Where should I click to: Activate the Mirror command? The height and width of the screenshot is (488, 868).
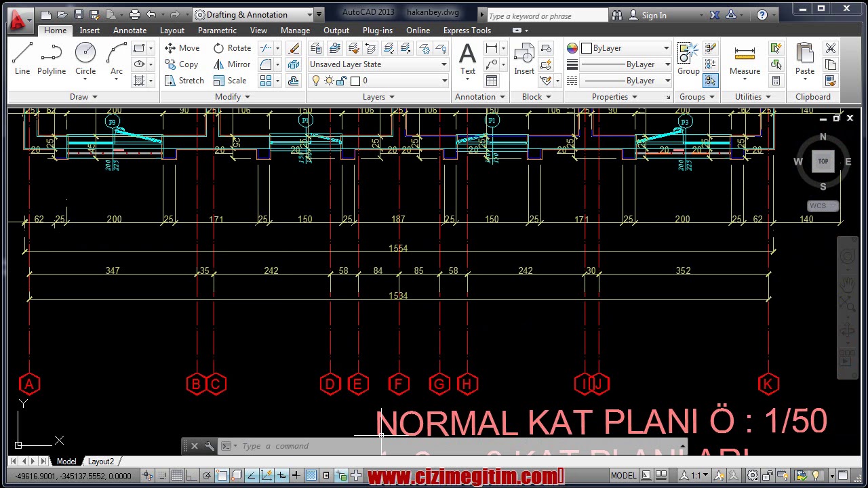[232, 64]
